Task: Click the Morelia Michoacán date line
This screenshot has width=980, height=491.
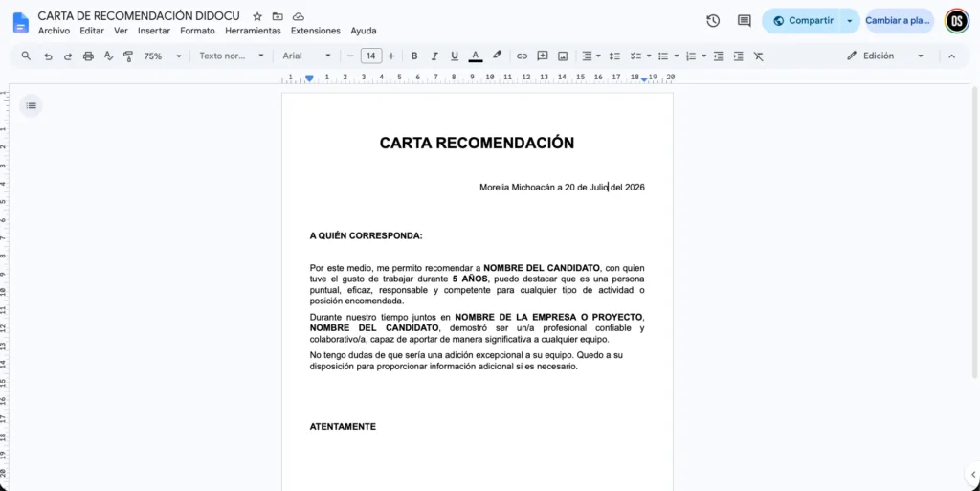Action: point(562,188)
